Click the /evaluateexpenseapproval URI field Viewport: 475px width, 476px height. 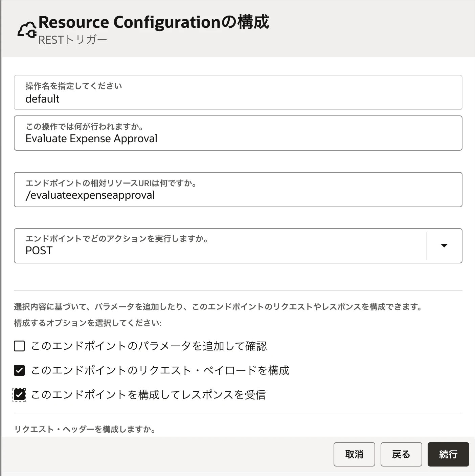(238, 190)
